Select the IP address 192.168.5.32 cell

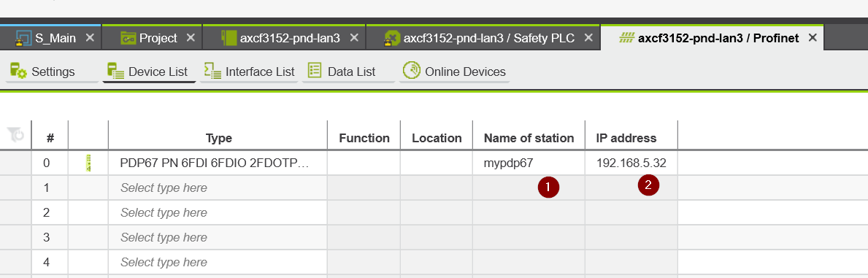631,163
